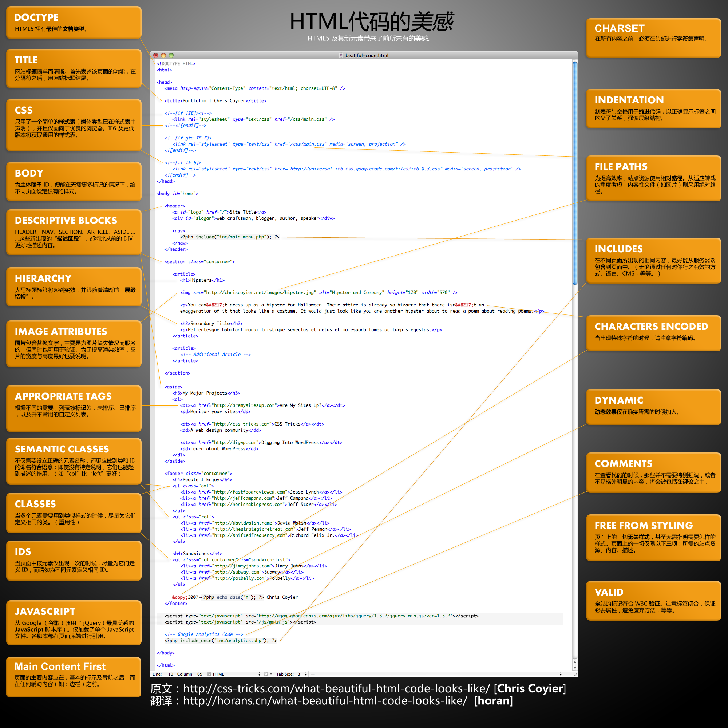
Task: Click the scrollbar up arrow in editor
Action: coord(575,662)
